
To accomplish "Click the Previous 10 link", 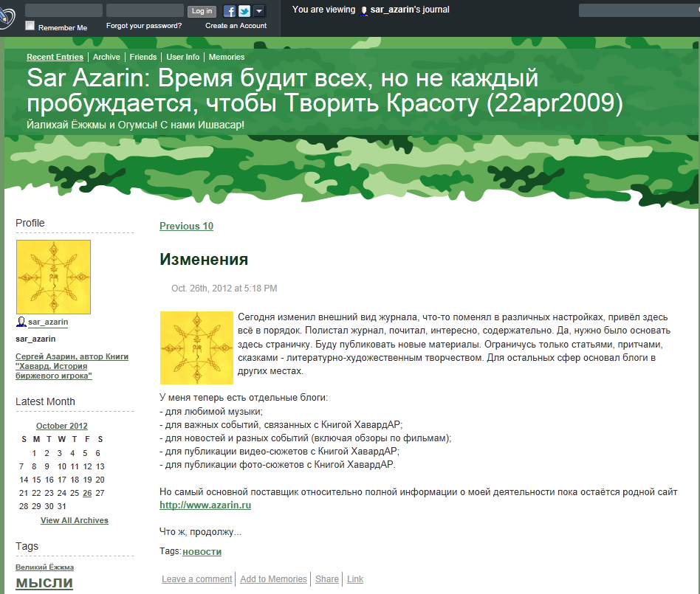I will (x=185, y=226).
